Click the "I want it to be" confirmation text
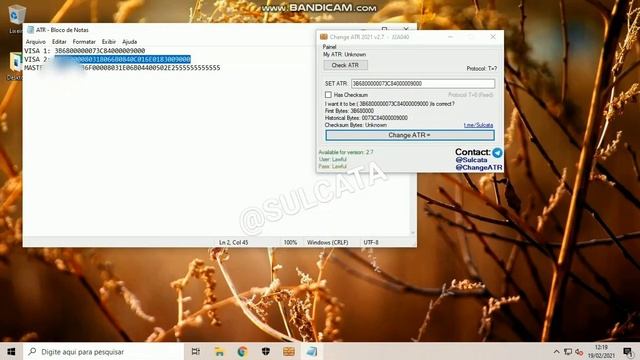 point(389,104)
